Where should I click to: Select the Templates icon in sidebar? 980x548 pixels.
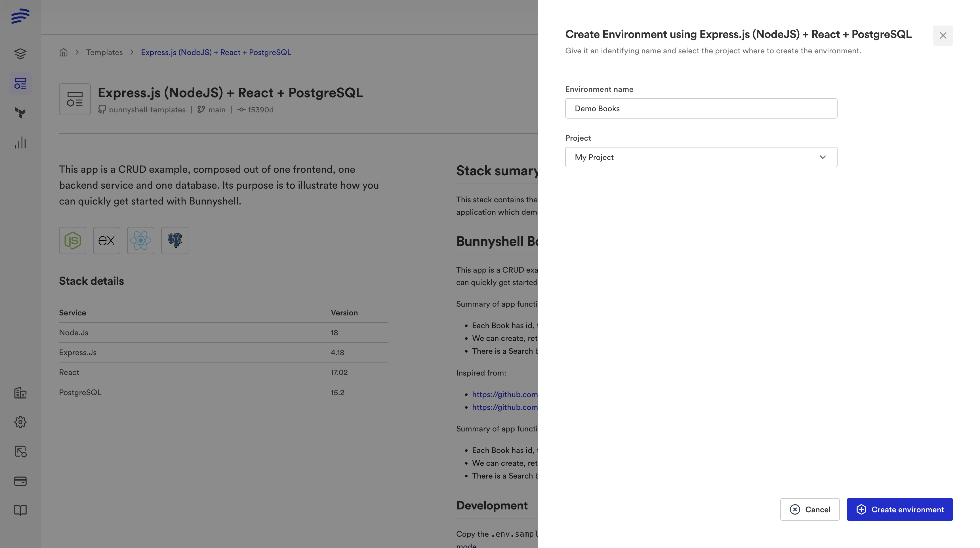pos(20,83)
